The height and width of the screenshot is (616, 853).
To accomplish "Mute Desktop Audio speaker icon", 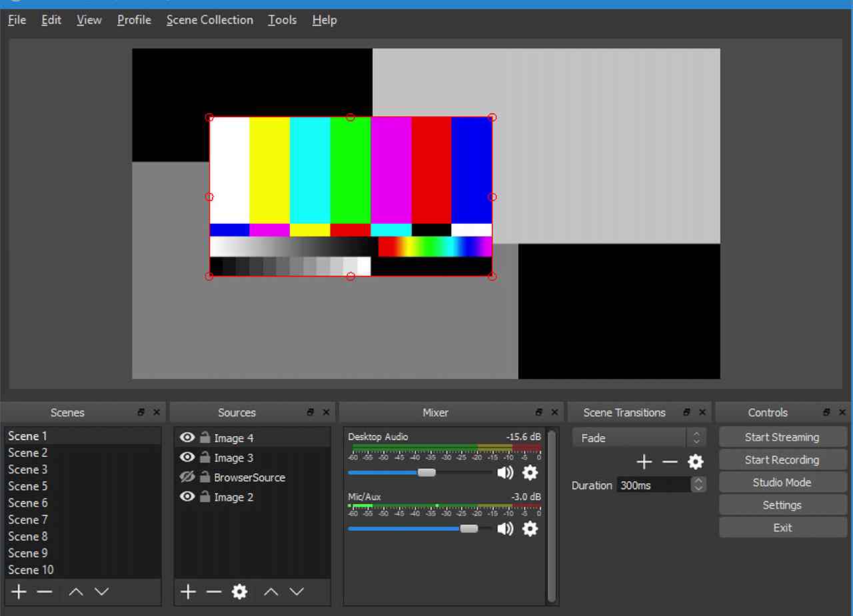I will tap(505, 473).
